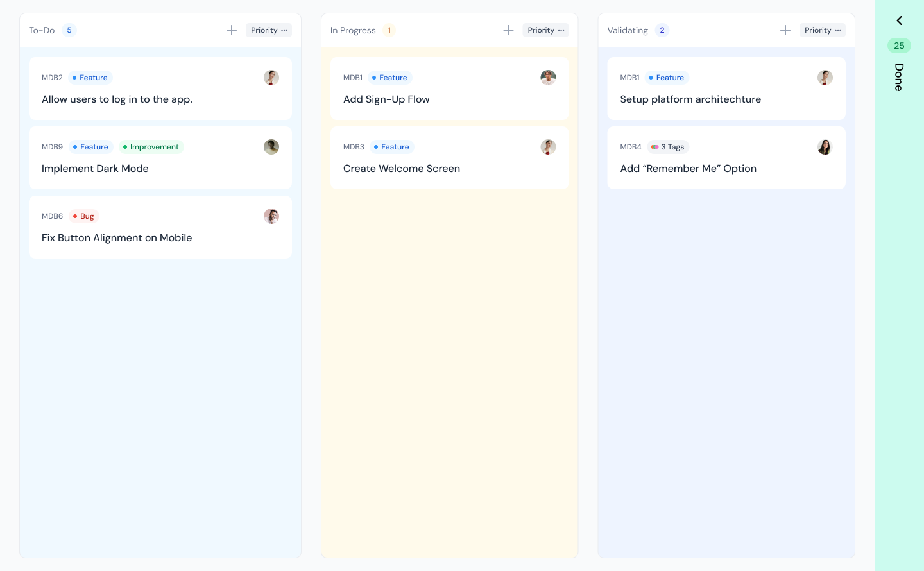
Task: Open Setup platform architechture card
Action: (x=690, y=99)
